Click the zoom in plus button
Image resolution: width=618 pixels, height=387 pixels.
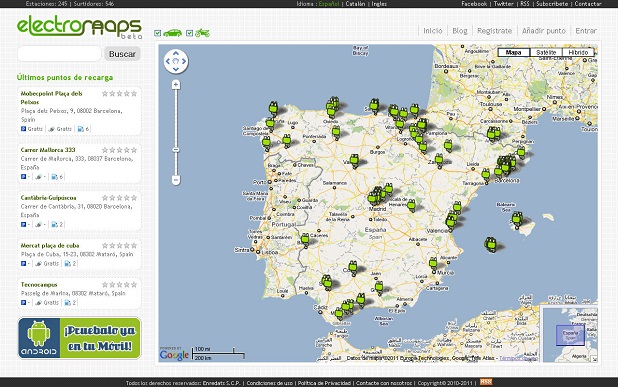[x=176, y=84]
